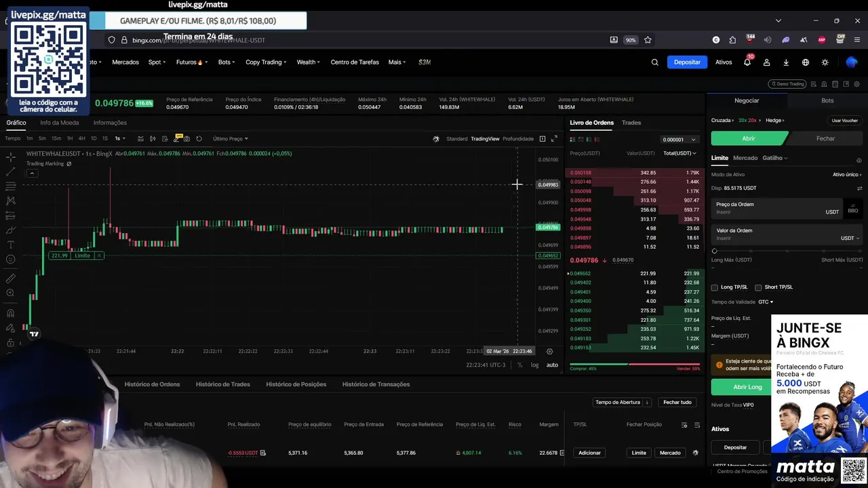Open the search icon in top navigation
Image resolution: width=868 pixels, height=488 pixels.
click(654, 62)
